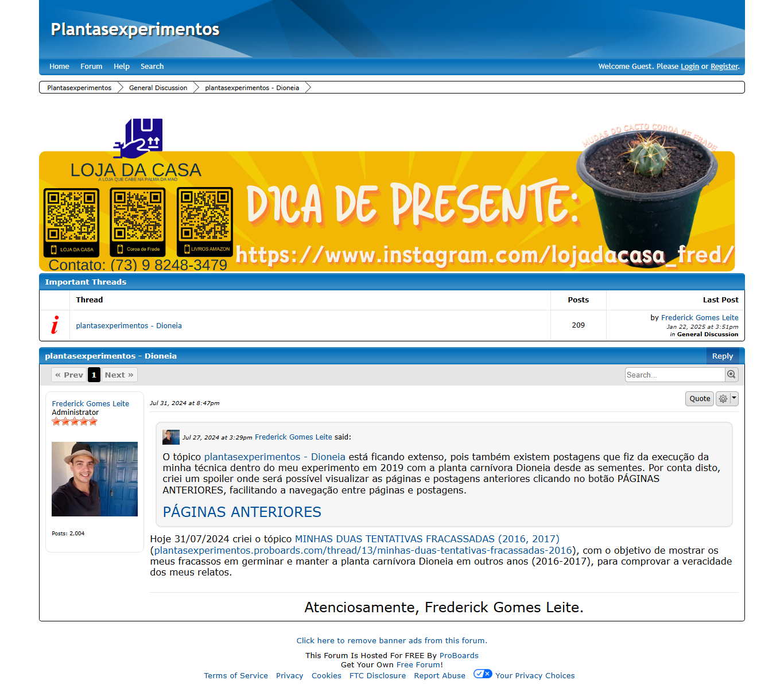Click the small avatar in quoted post
The width and height of the screenshot is (784, 696).
[x=171, y=437]
